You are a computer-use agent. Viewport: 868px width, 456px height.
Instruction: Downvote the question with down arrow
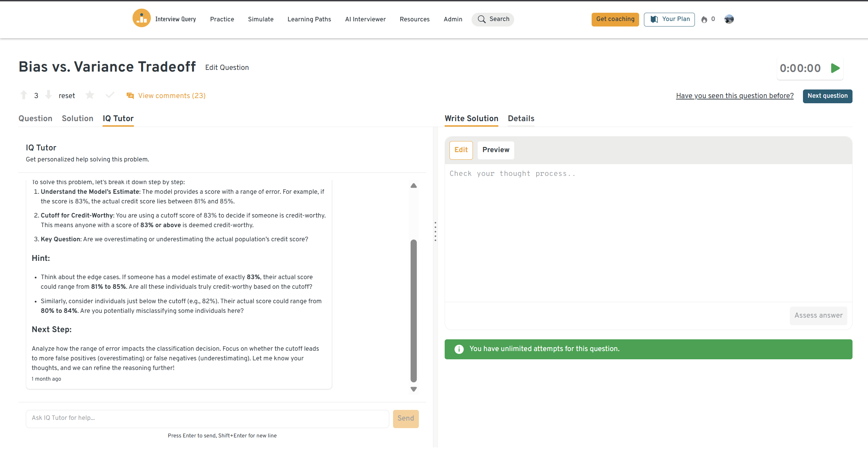(49, 95)
